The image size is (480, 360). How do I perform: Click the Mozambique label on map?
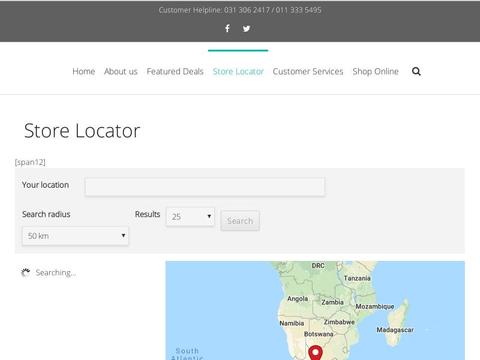375,306
